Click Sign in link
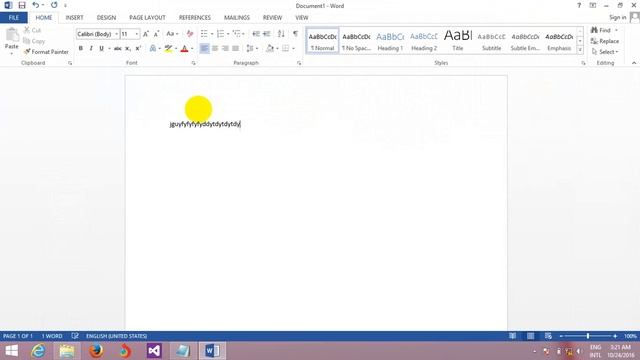Image resolution: width=640 pixels, height=360 pixels. 618,17
